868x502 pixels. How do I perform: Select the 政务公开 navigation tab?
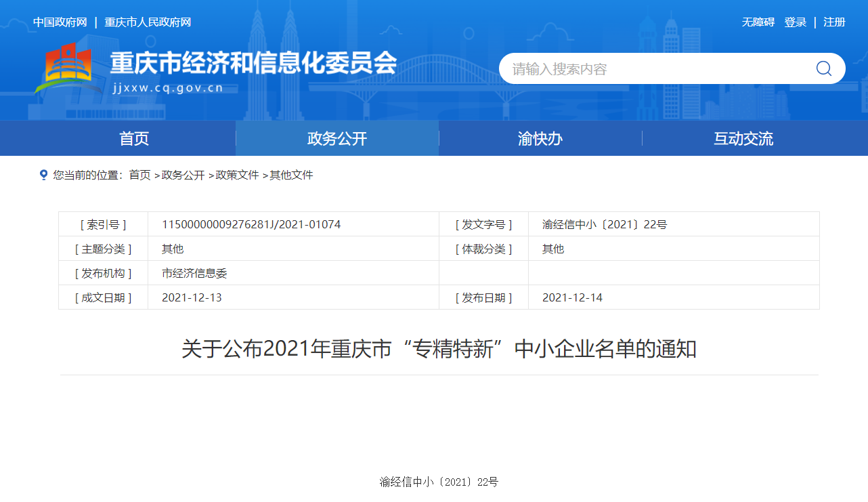point(337,139)
